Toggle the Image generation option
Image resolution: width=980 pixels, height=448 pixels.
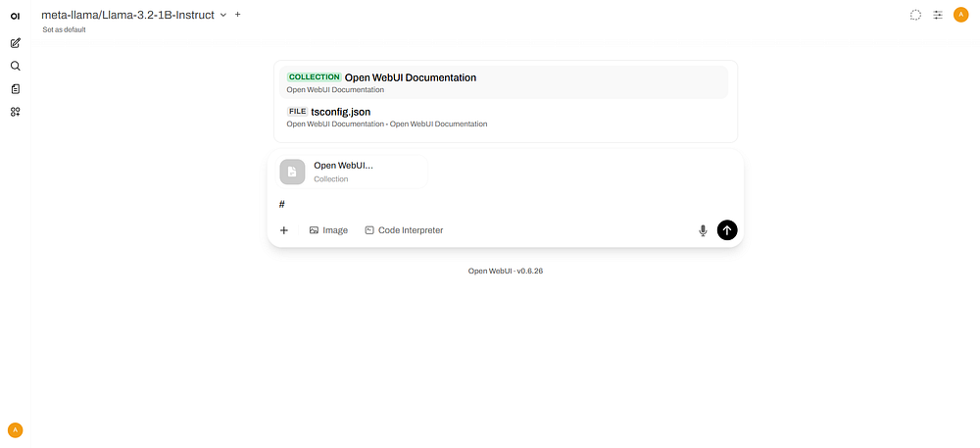click(328, 230)
